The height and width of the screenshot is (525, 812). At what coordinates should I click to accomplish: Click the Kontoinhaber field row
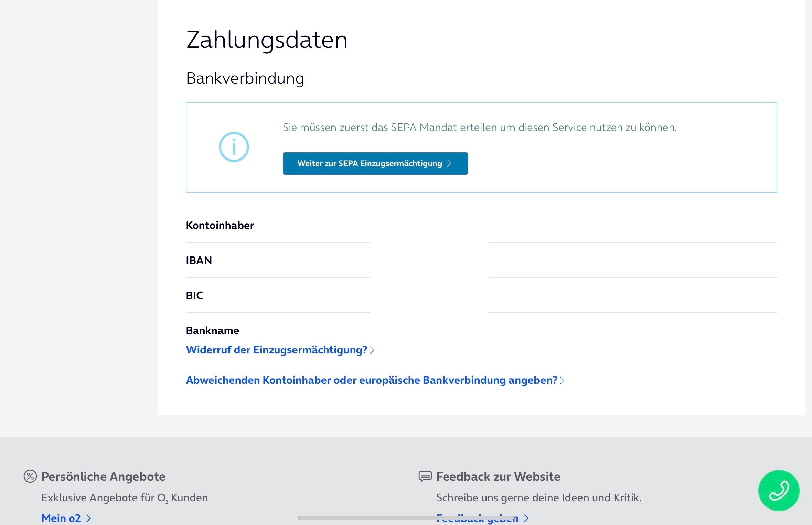(220, 226)
